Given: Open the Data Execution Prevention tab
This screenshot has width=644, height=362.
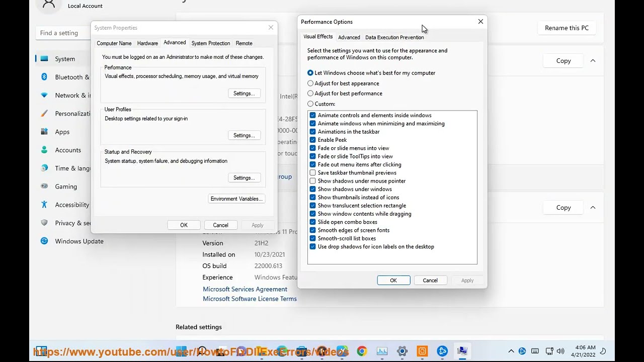Looking at the screenshot, I should point(394,37).
